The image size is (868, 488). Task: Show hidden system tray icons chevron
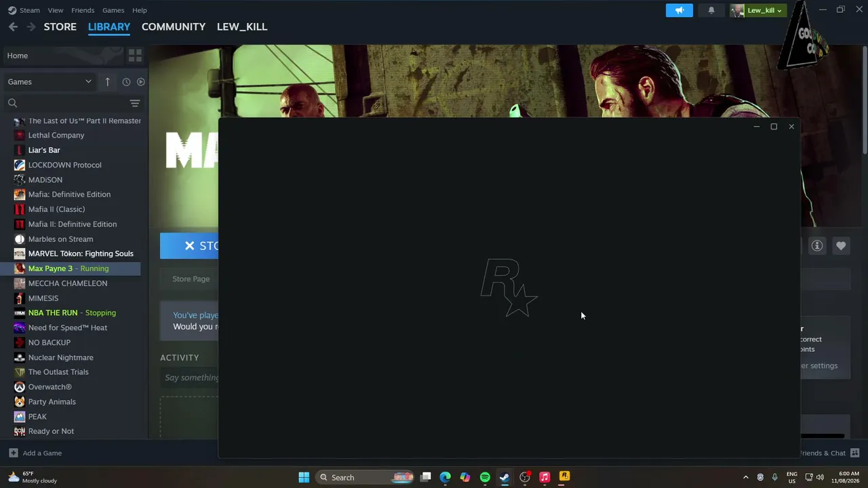coord(746,477)
